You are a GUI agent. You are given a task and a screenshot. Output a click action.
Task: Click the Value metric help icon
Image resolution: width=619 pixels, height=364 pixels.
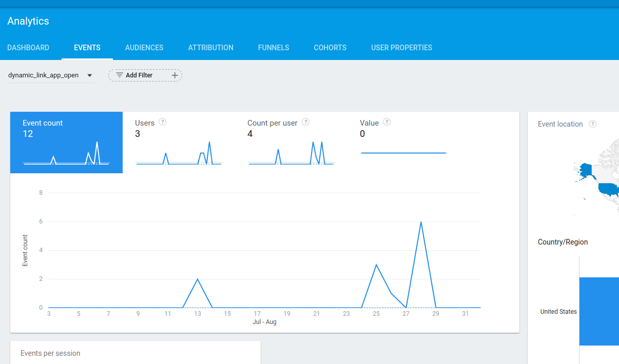(x=386, y=122)
